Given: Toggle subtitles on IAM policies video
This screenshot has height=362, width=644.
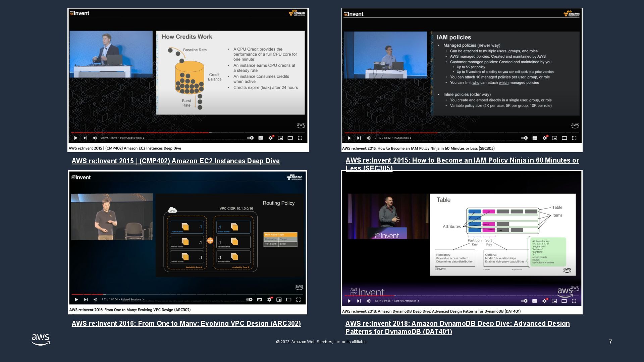Looking at the screenshot, I should 535,138.
